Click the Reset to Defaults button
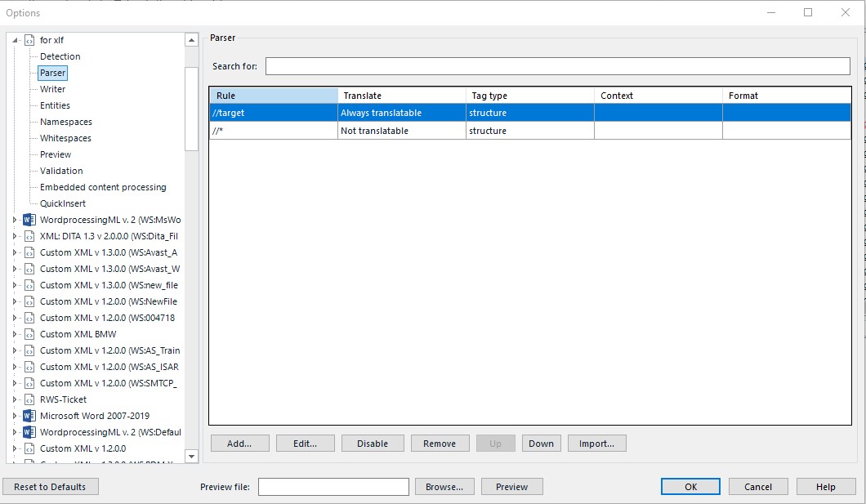Screen dimensions: 866x504 click(52, 486)
